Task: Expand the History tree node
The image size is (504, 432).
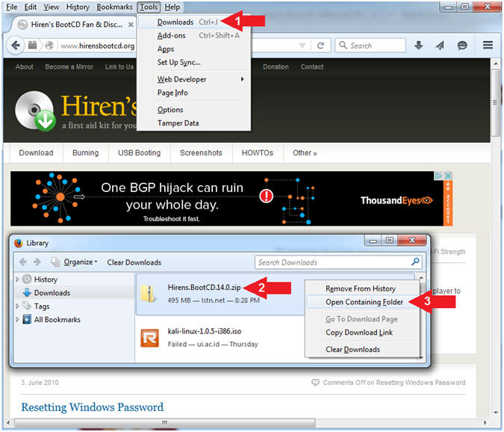Action: pyautogui.click(x=17, y=280)
